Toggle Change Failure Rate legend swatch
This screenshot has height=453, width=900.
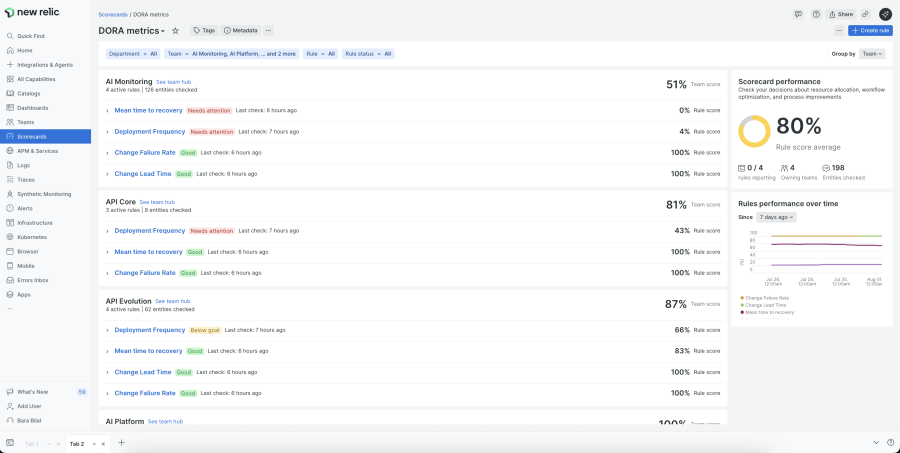coord(742,298)
